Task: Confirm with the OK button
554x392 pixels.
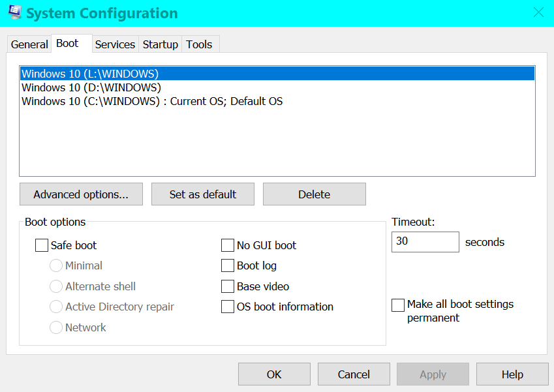Action: 274,374
